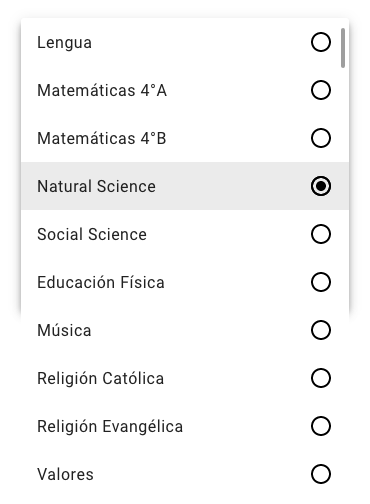The height and width of the screenshot is (504, 370).
Task: Select the Social Science option text
Action: pyautogui.click(x=92, y=234)
